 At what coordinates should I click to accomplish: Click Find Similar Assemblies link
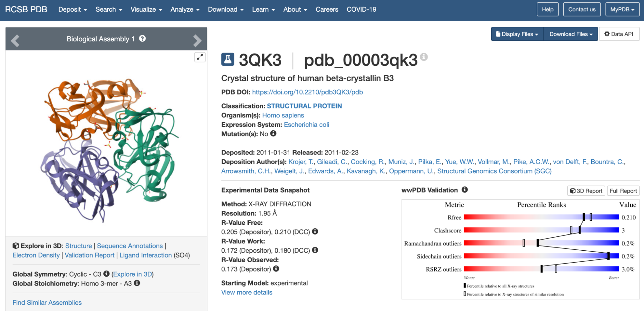47,303
